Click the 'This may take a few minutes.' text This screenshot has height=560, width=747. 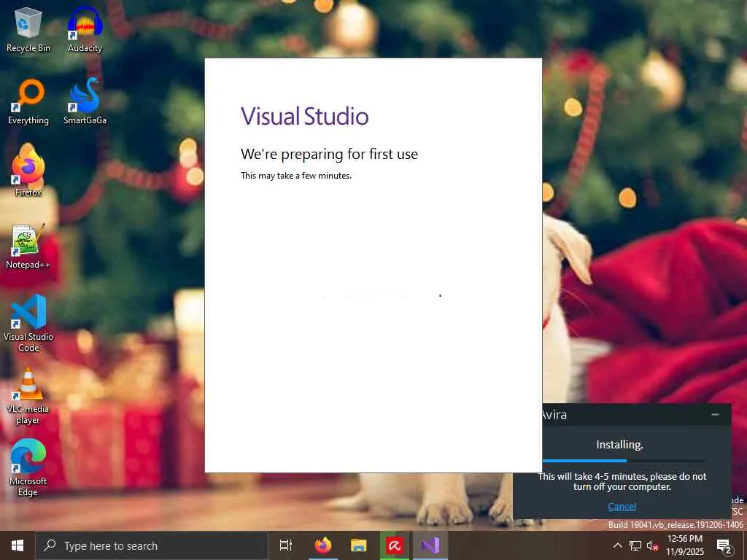296,176
